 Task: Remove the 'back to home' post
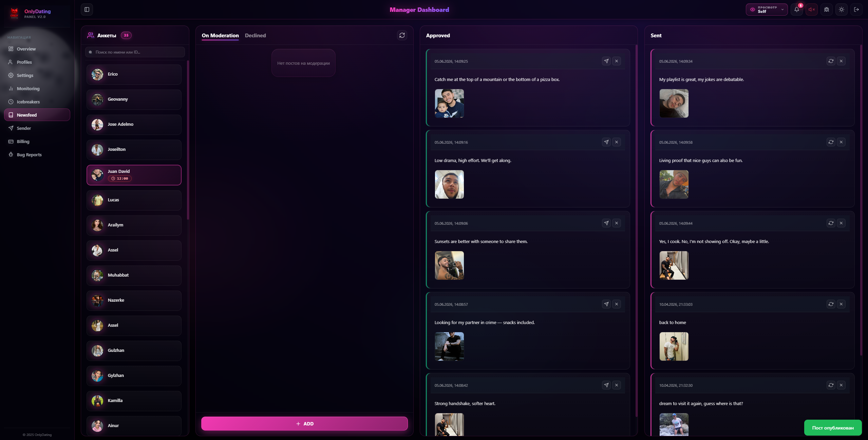click(841, 304)
